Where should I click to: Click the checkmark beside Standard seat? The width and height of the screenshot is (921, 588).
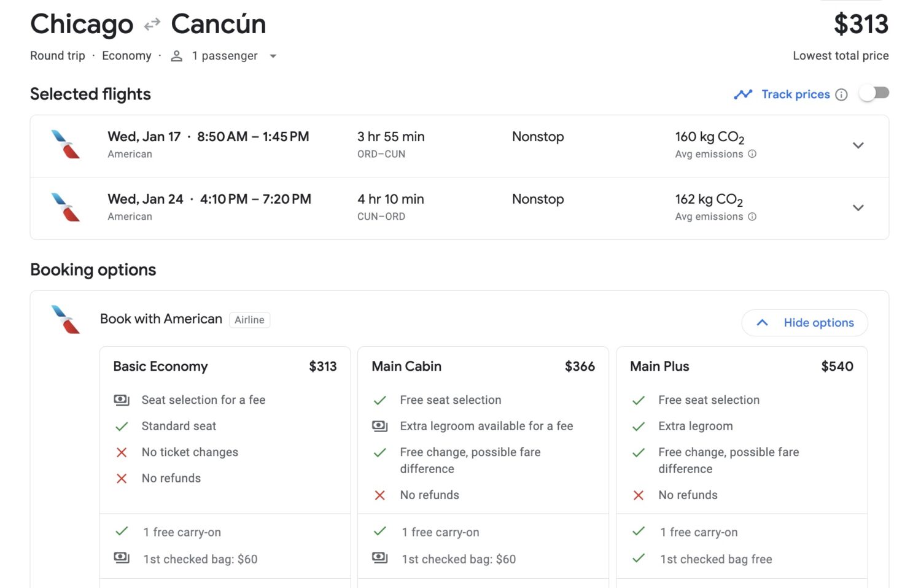tap(122, 426)
